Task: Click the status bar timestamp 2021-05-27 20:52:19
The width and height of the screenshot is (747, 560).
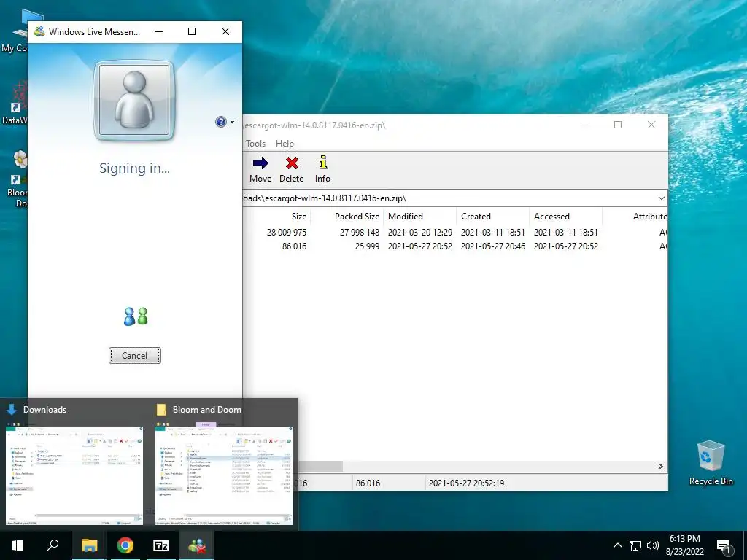Action: (466, 483)
